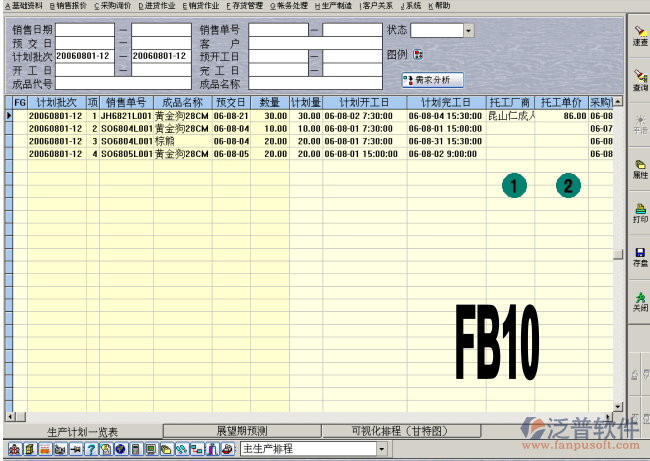Click the 计划开工日 column header
The width and height of the screenshot is (650, 461).
pyautogui.click(x=365, y=102)
